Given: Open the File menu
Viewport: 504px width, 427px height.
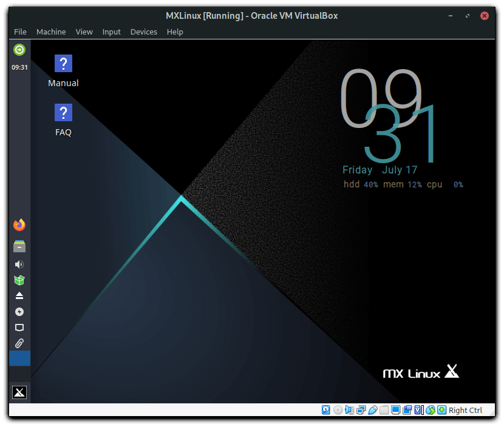Looking at the screenshot, I should (20, 32).
